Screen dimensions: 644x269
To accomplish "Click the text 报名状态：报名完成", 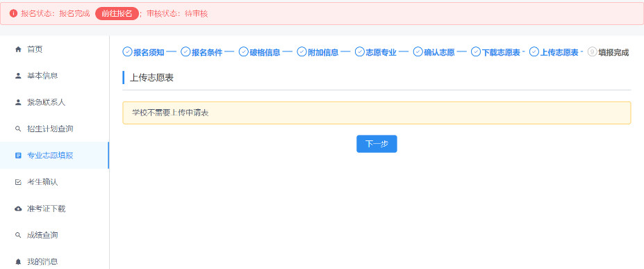I will [55, 13].
